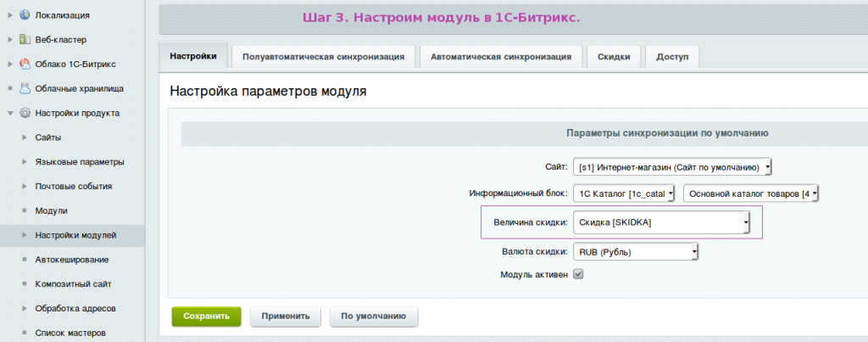Click the Облачные хранилища storage icon

tap(24, 88)
